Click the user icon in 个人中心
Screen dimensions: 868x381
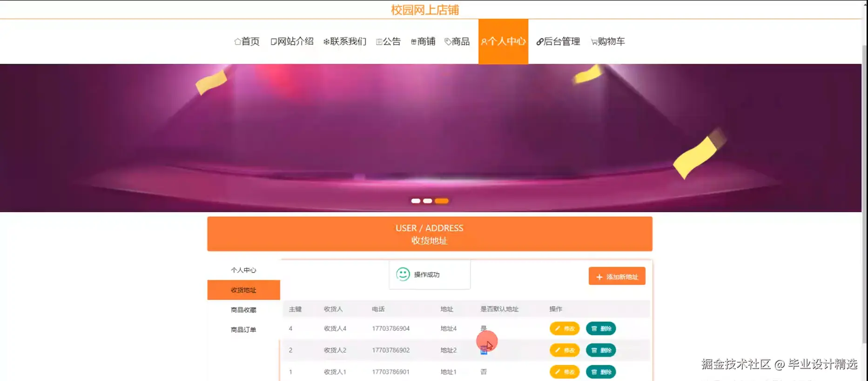484,42
